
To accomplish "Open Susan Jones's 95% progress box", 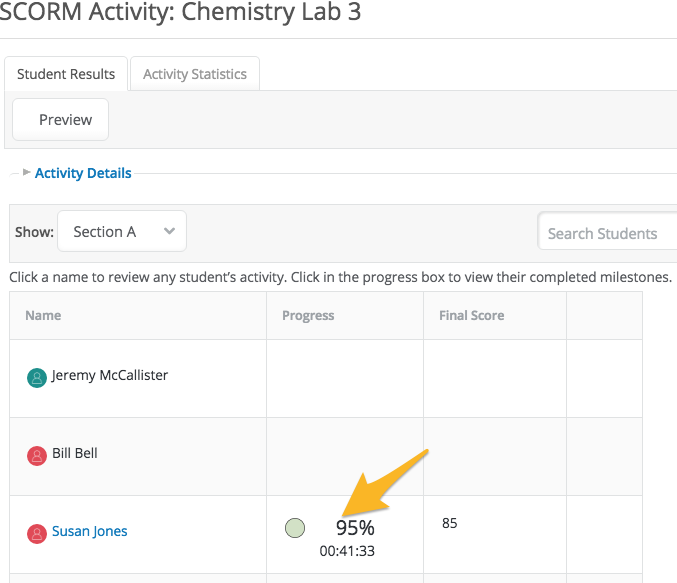I will pos(355,528).
